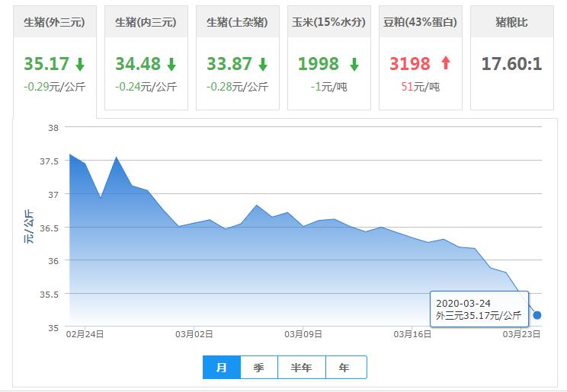Click the 2020-03-24 price tooltip
The width and height of the screenshot is (567, 392).
tap(479, 309)
